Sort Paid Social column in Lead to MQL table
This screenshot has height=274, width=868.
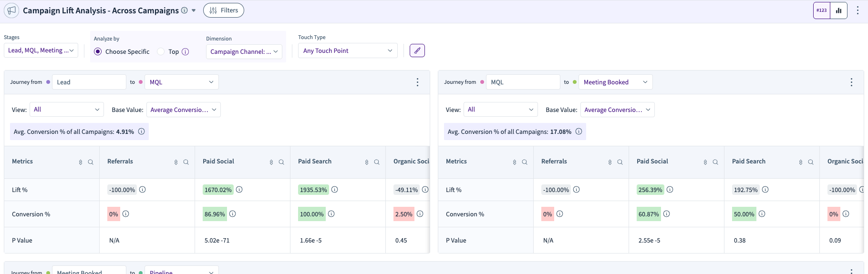point(271,162)
